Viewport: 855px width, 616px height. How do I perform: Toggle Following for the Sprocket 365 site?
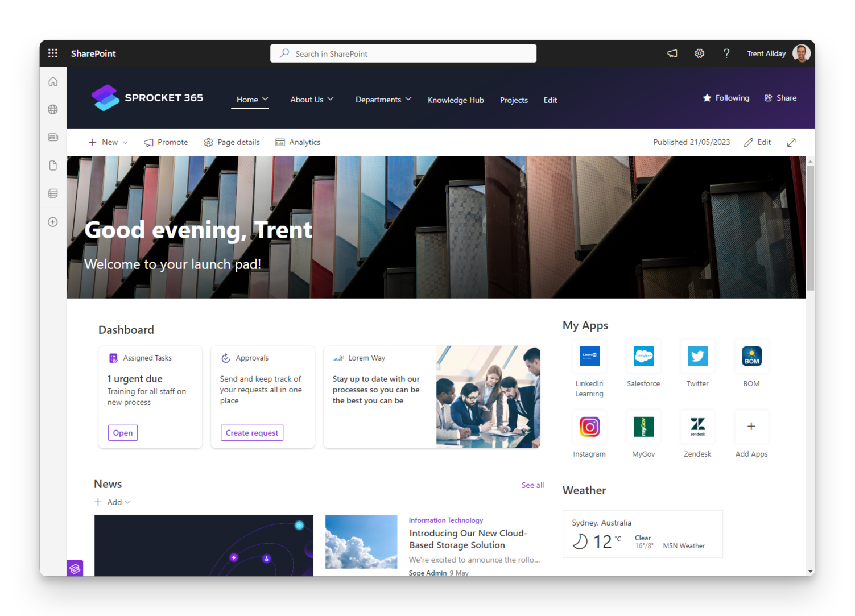[726, 97]
